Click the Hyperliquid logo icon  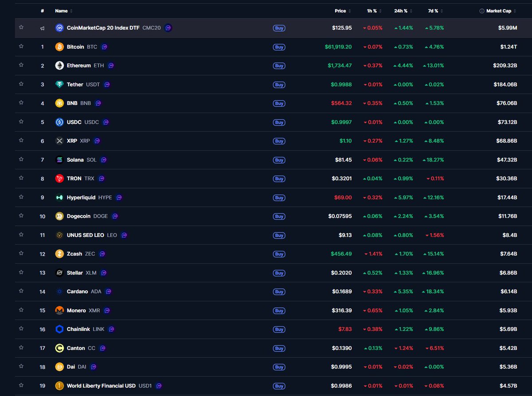pyautogui.click(x=59, y=197)
